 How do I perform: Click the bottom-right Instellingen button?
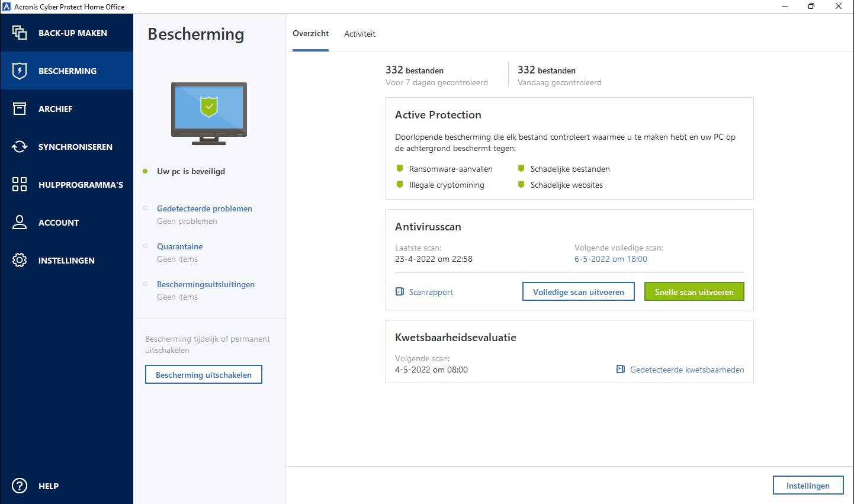pyautogui.click(x=808, y=486)
